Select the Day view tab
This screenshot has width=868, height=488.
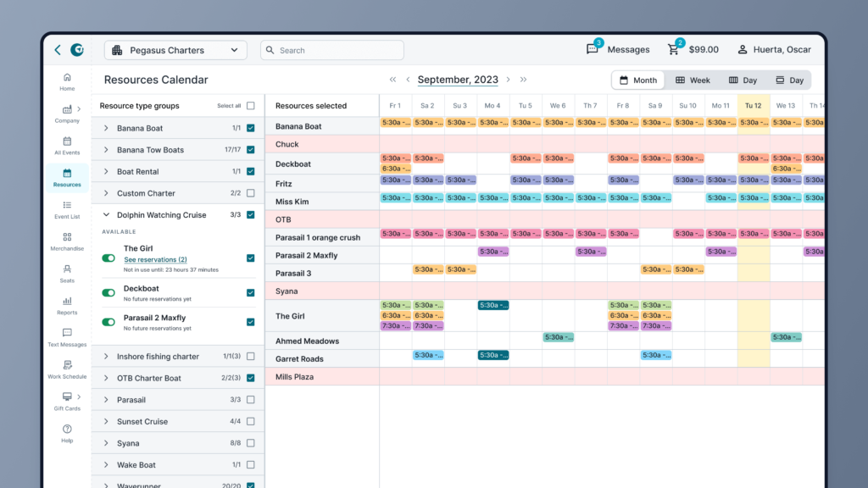point(743,79)
